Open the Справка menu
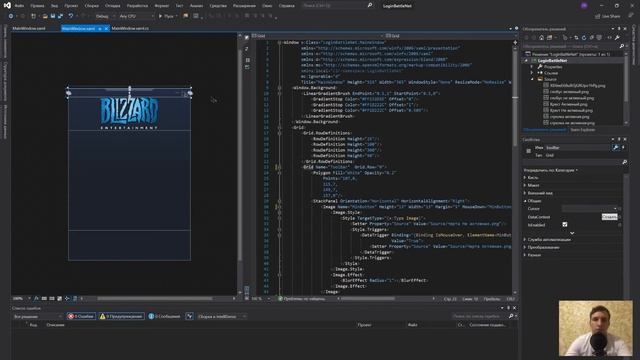This screenshot has height=360, width=640. [x=287, y=6]
